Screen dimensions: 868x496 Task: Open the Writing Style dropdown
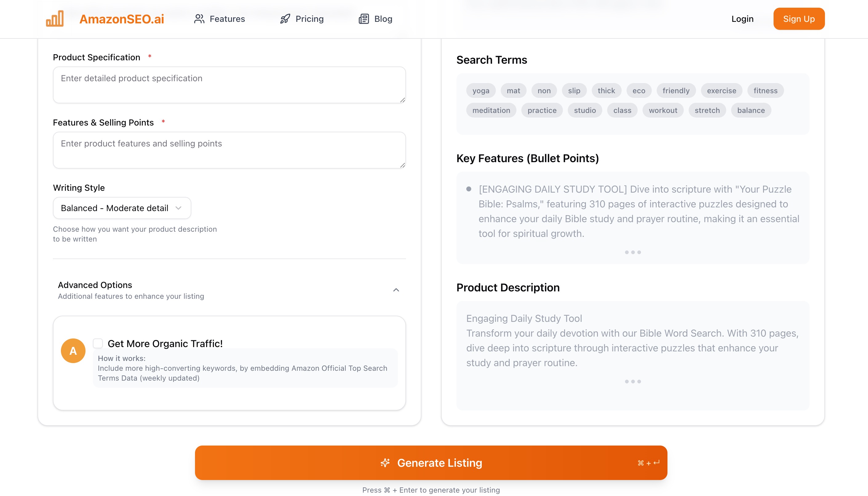coord(122,208)
